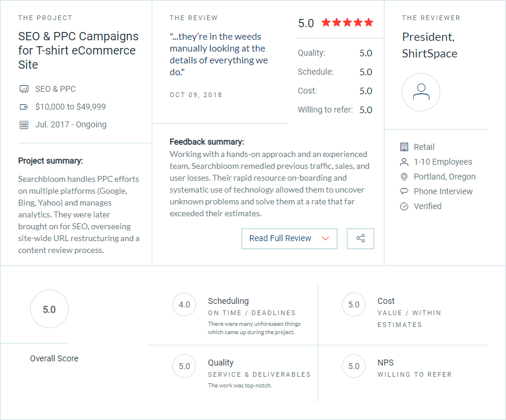This screenshot has height=420, width=506.
Task: Click the Phone Interview chat icon
Action: [x=404, y=191]
